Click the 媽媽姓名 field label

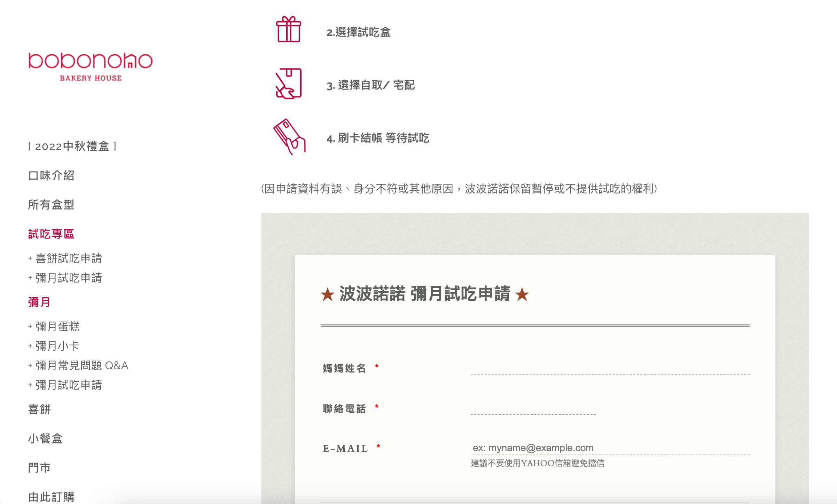(344, 368)
